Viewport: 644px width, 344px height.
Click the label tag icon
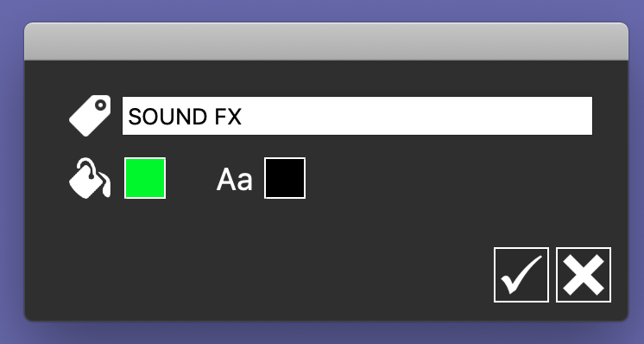click(x=90, y=116)
